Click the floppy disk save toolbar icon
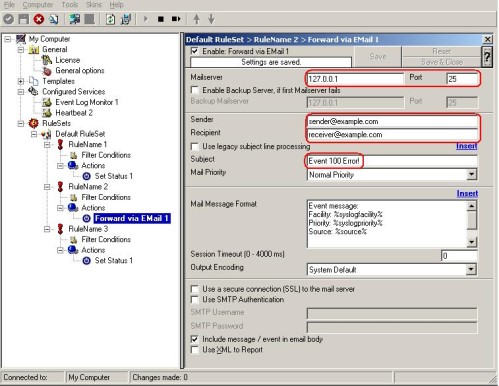This screenshot has height=386, width=499. (x=23, y=19)
